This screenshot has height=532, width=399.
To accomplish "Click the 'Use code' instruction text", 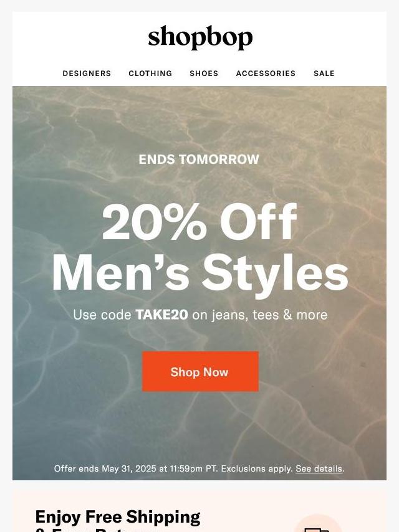I will tap(102, 315).
